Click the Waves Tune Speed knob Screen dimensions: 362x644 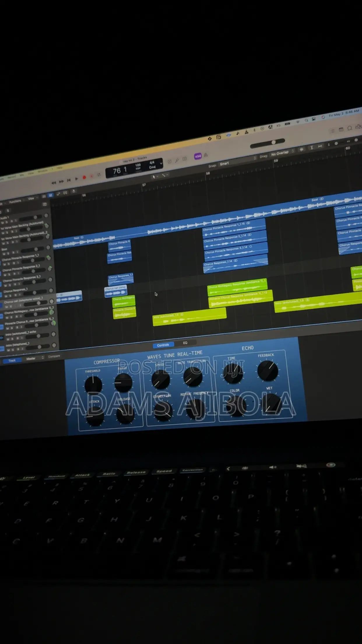(x=160, y=380)
